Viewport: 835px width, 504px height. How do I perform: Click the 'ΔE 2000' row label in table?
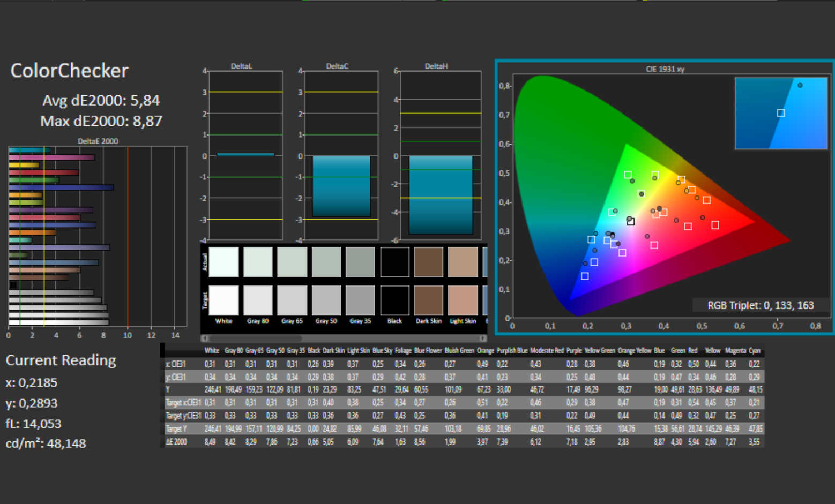click(176, 442)
